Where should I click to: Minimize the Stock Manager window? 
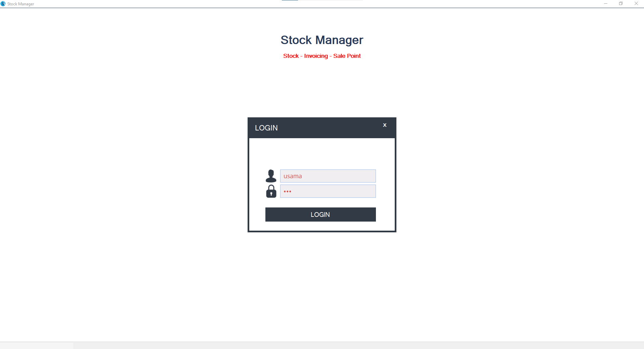pos(606,4)
